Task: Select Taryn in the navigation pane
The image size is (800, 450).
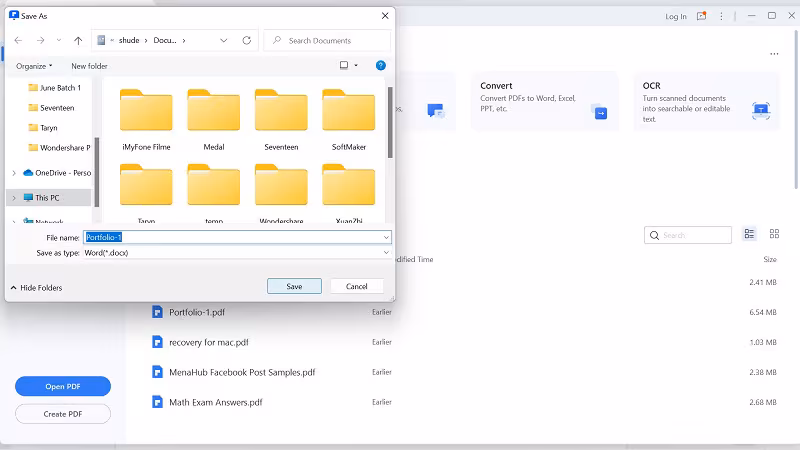Action: click(x=43, y=128)
